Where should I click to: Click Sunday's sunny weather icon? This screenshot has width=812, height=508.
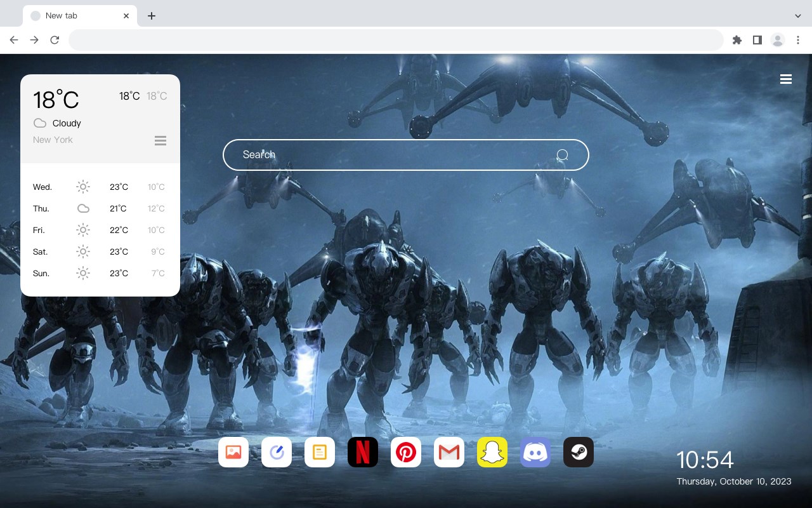(x=83, y=273)
